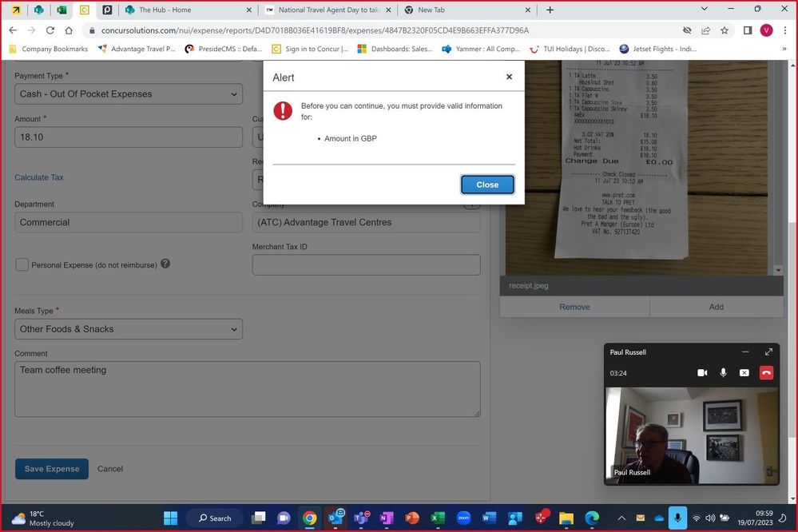
Task: Select the pinned Excel tab in the tab strip
Action: point(62,10)
